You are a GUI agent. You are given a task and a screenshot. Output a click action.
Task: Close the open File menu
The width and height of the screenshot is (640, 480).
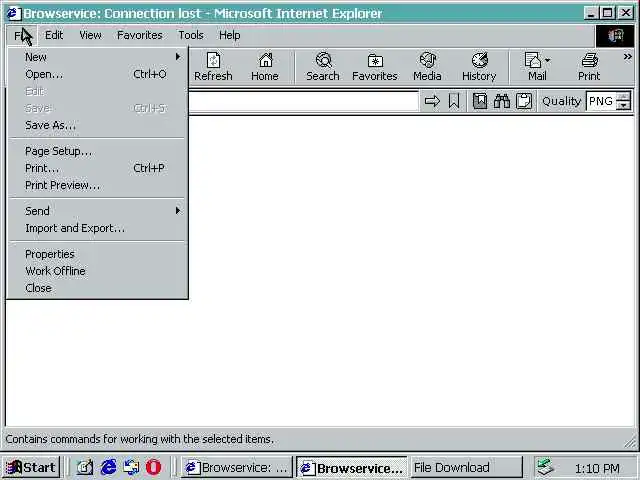[21, 36]
